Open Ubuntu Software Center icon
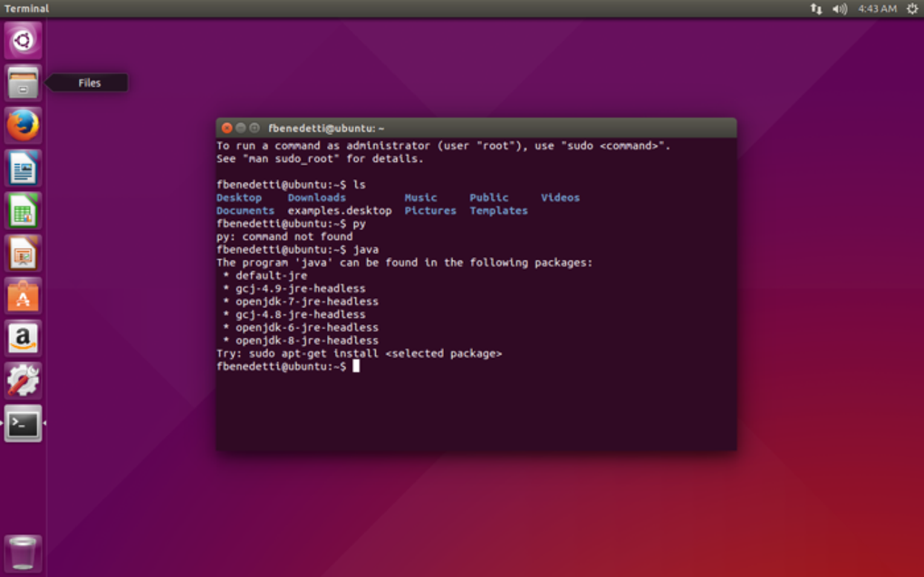The height and width of the screenshot is (577, 924). [23, 295]
